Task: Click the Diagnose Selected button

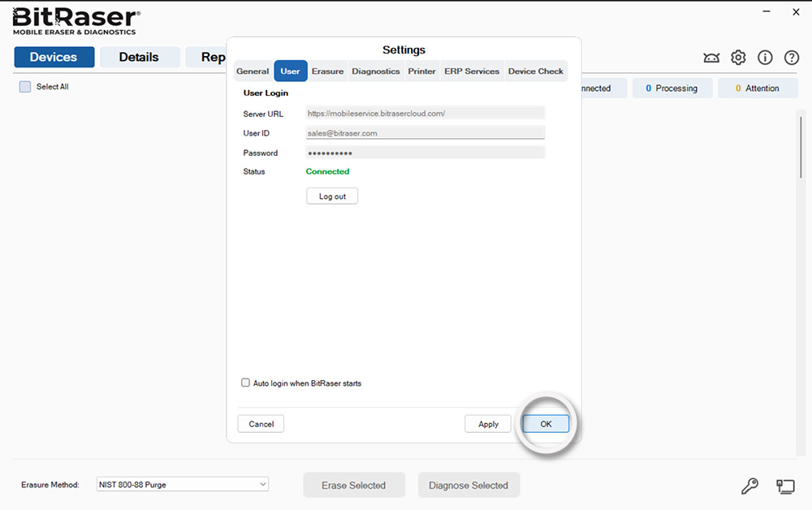Action: (x=469, y=485)
